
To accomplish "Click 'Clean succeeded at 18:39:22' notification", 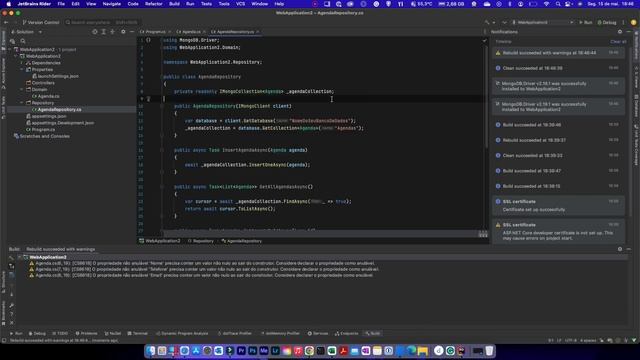I will [558, 156].
